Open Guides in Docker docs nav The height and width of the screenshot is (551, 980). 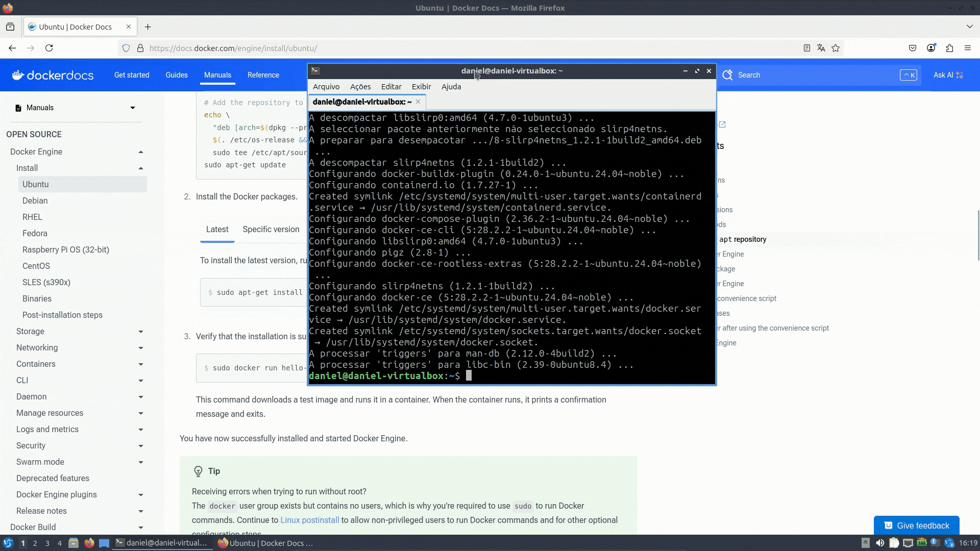177,75
